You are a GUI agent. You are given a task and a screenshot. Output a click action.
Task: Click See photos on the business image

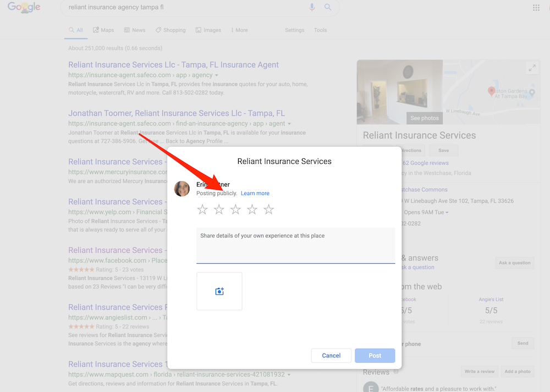[x=425, y=118]
